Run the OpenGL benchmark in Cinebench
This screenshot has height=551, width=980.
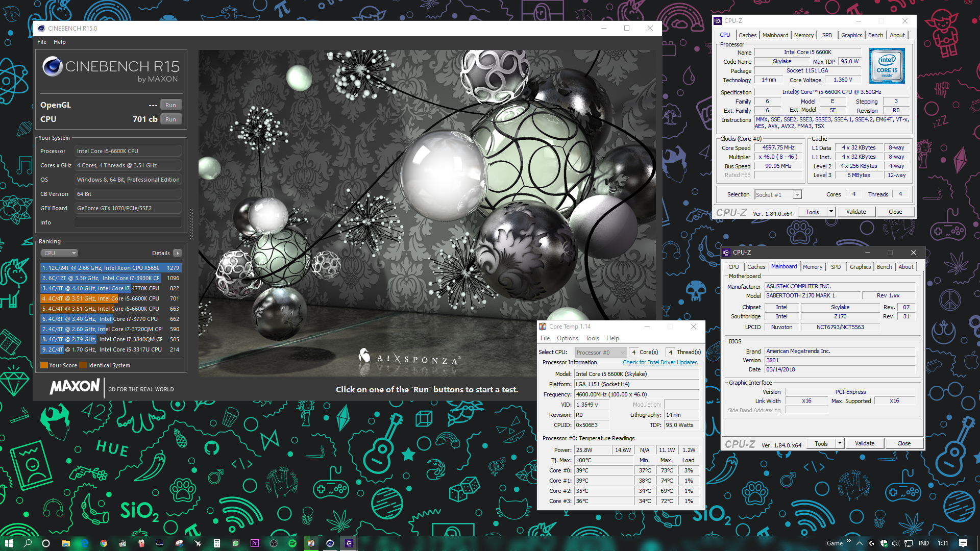point(170,105)
